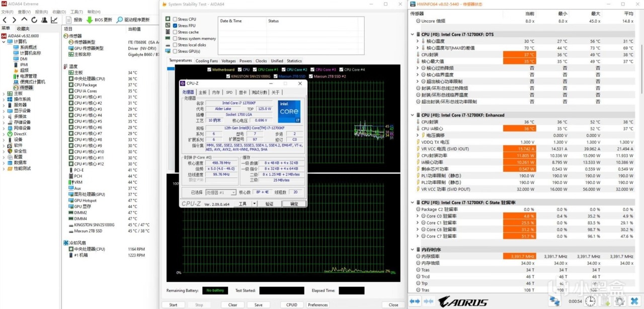Enable Stress GPU(s) checkbox

pos(175,51)
